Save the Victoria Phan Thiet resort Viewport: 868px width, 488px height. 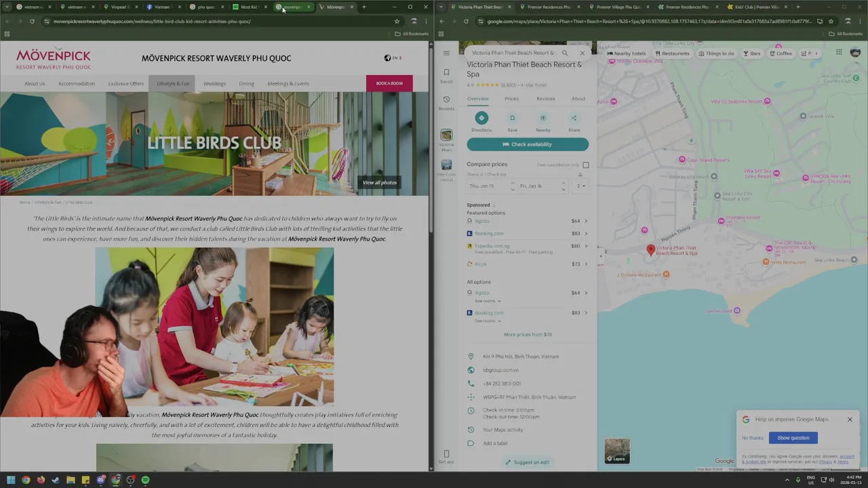512,118
